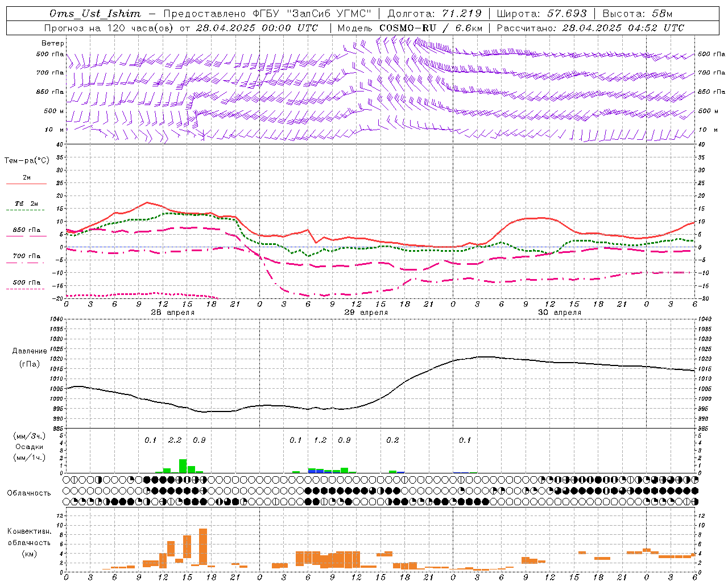Click the "(мм/1ч.)" precipitation unit label
The image size is (728, 582).
click(x=28, y=458)
